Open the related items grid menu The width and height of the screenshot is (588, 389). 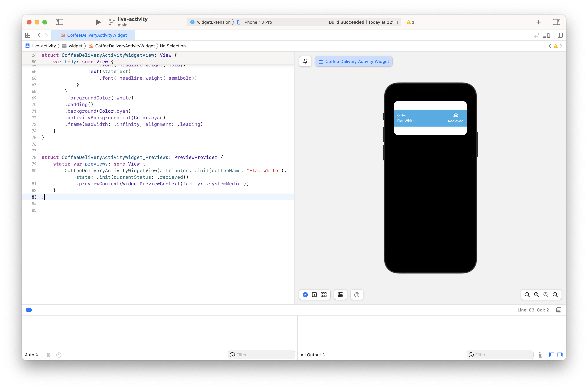(28, 35)
